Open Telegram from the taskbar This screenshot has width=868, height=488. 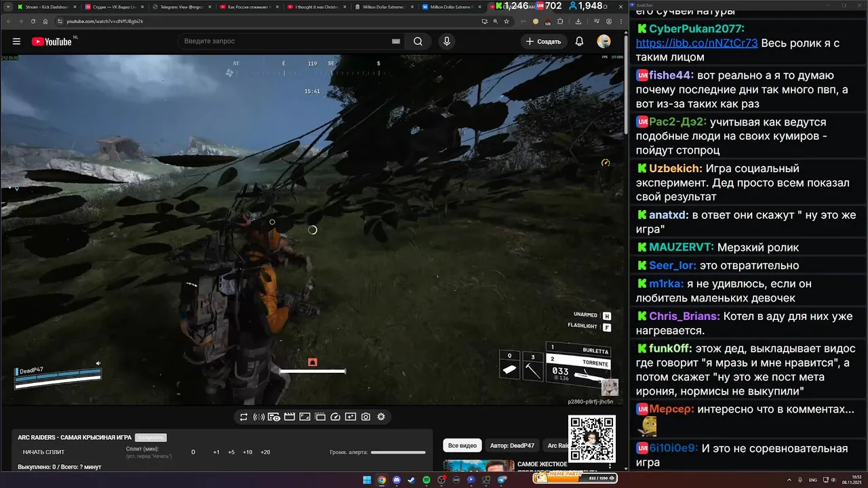[502, 480]
